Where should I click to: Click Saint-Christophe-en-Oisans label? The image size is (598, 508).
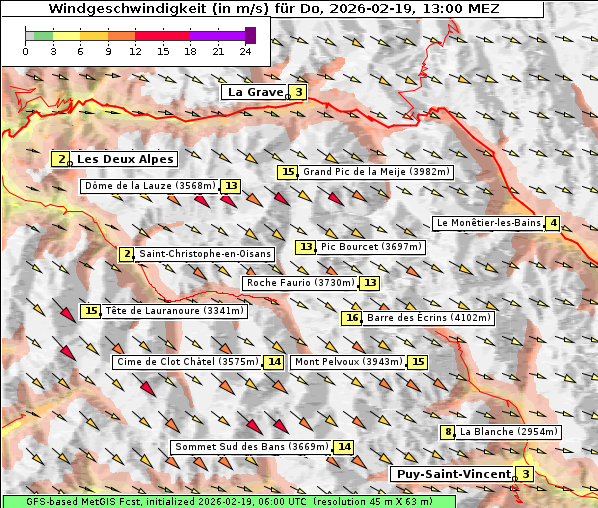204,254
